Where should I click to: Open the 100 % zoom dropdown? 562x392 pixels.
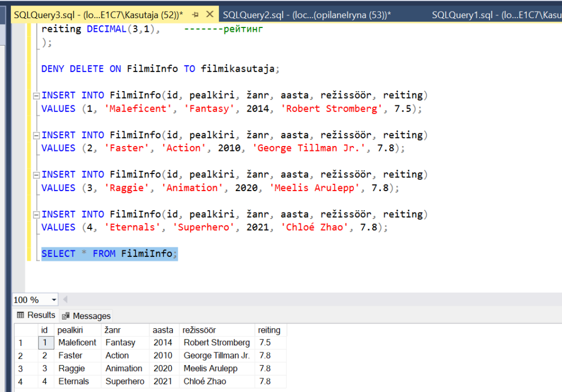tap(54, 300)
